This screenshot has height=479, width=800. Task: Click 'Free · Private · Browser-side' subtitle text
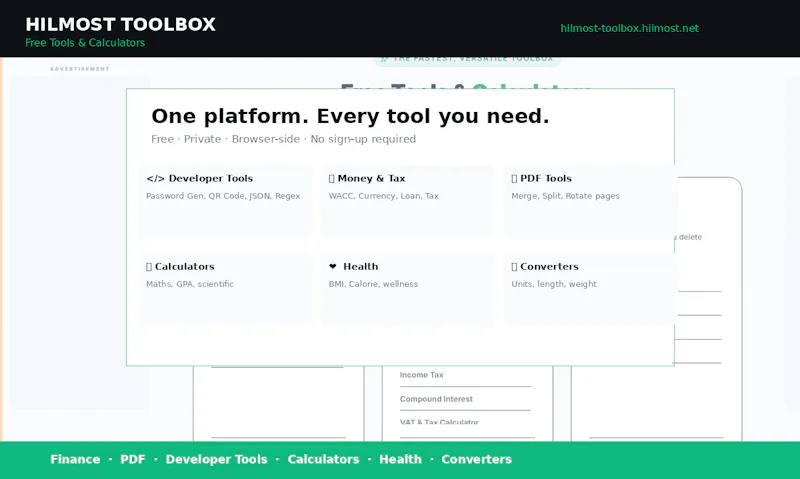coord(226,139)
